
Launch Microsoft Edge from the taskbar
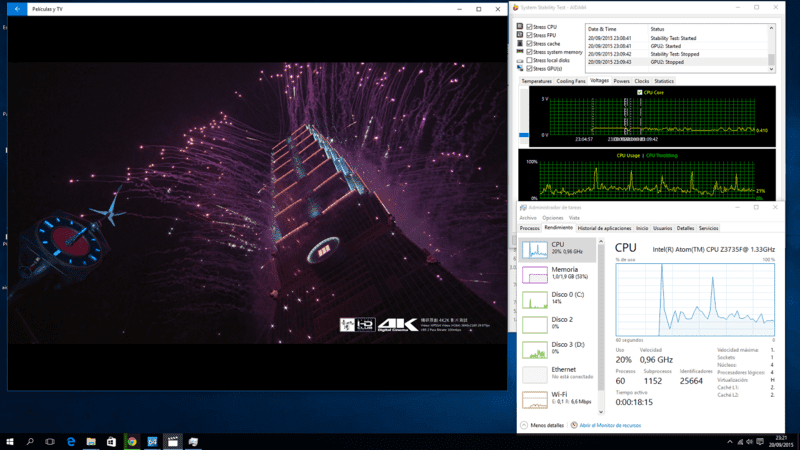(71, 442)
